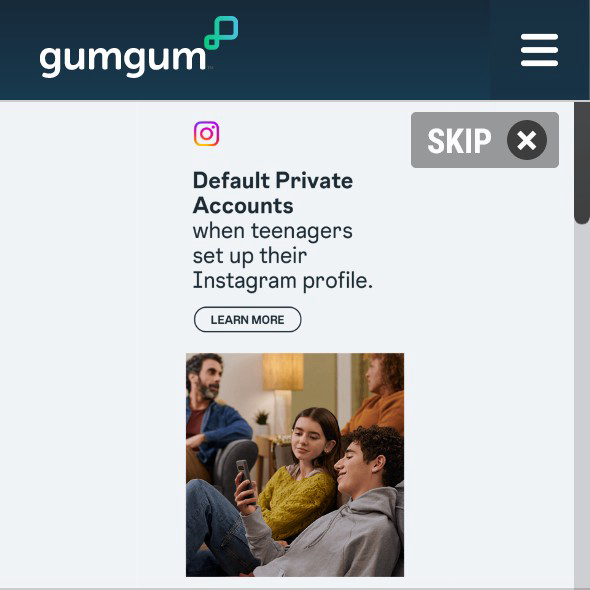Open the hamburger navigation menu
The height and width of the screenshot is (590, 590).
point(539,50)
